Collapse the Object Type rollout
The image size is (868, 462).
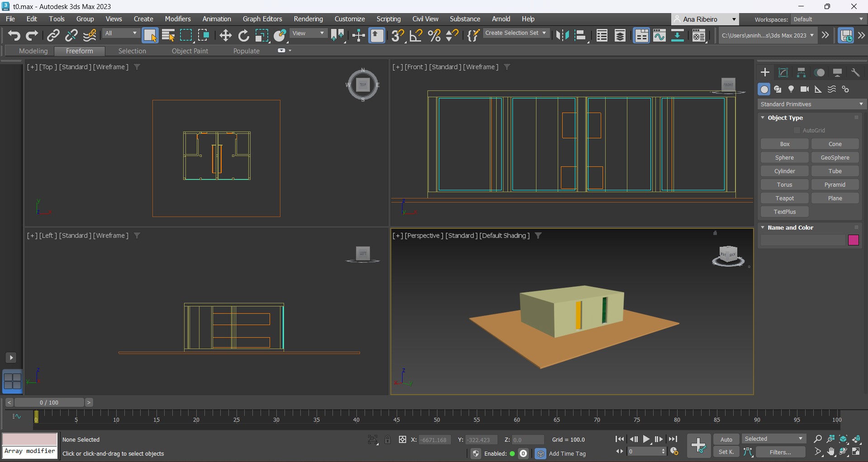pyautogui.click(x=785, y=118)
